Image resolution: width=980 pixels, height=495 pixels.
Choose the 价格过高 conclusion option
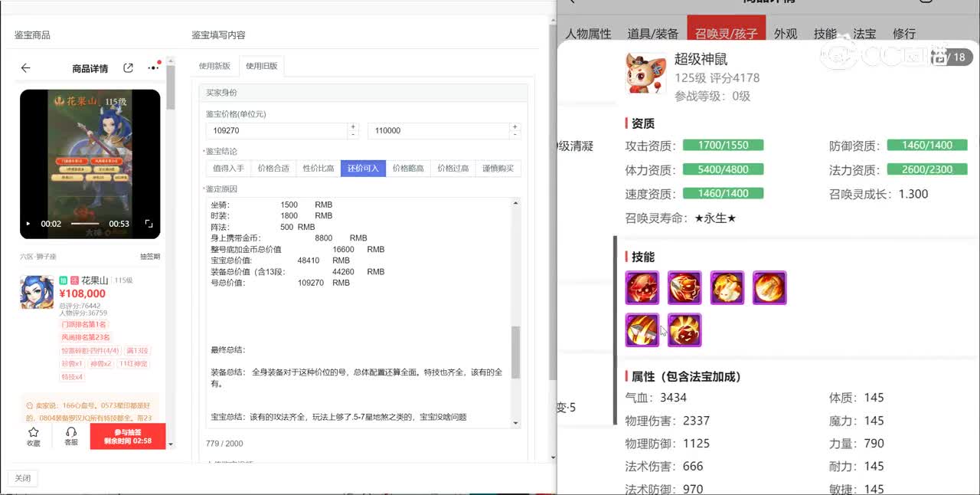[x=452, y=169]
